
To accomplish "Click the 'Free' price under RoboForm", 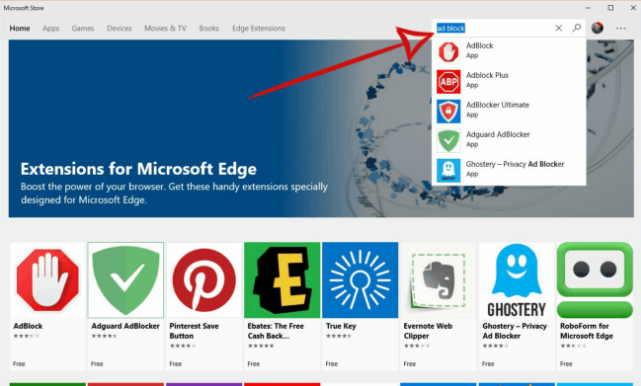I will tap(566, 364).
